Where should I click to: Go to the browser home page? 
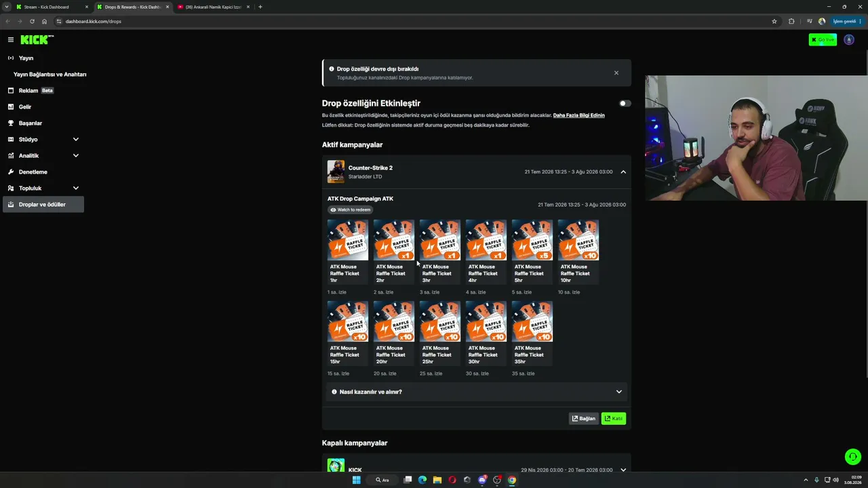pyautogui.click(x=45, y=21)
